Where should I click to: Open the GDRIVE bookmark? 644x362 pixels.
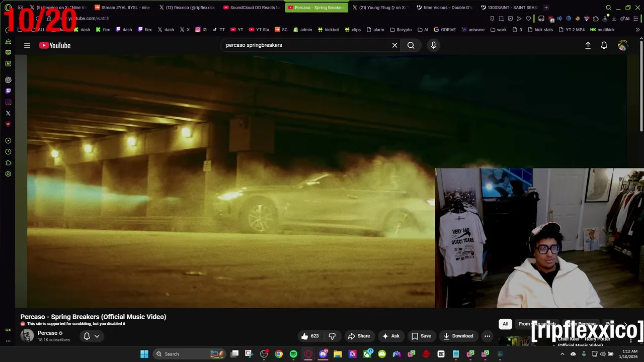click(x=444, y=30)
